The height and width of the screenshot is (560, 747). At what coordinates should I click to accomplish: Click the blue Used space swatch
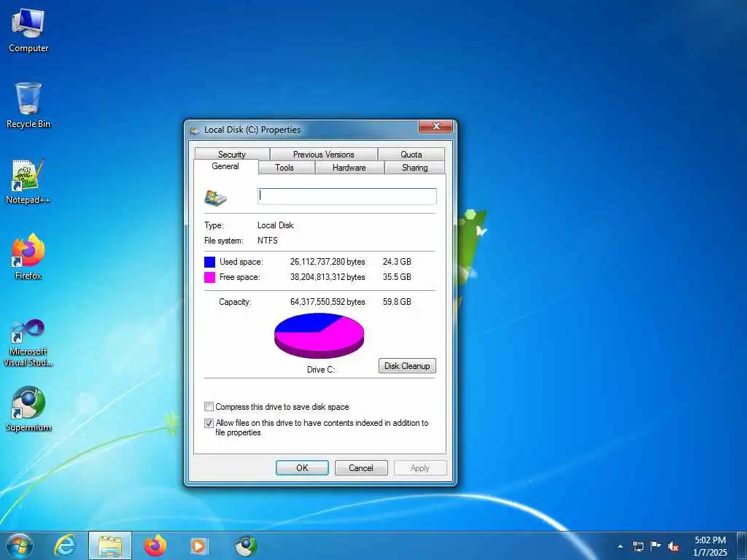click(209, 262)
